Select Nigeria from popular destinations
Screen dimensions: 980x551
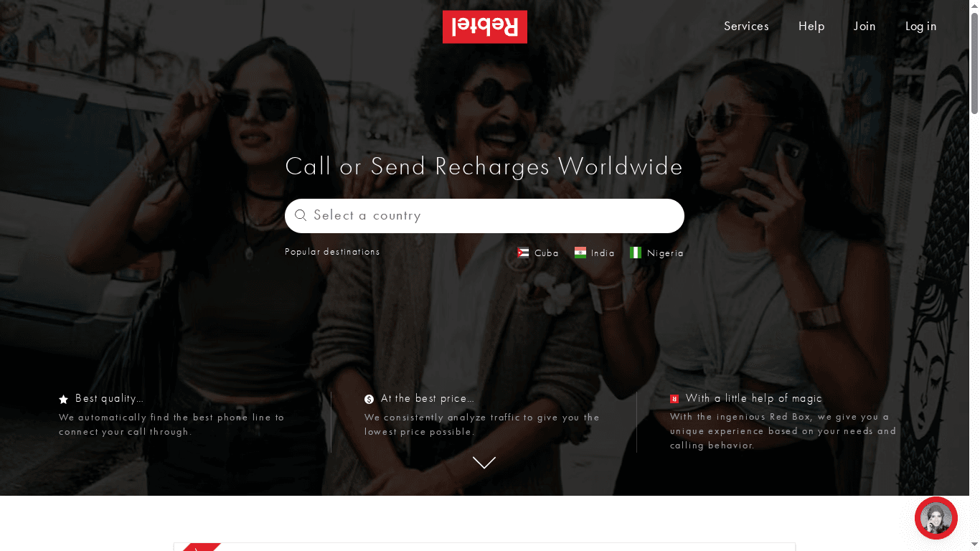(x=665, y=253)
